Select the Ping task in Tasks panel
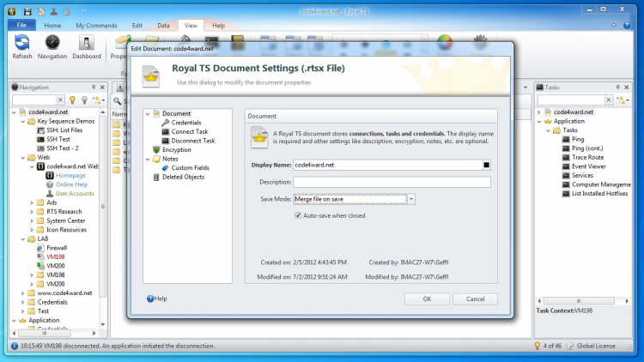The image size is (644, 362). click(578, 139)
